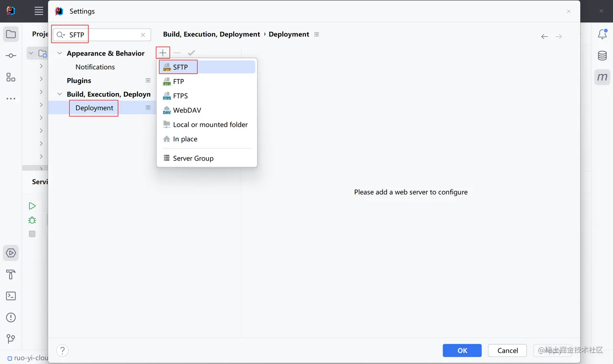Click the add server plus button

163,53
